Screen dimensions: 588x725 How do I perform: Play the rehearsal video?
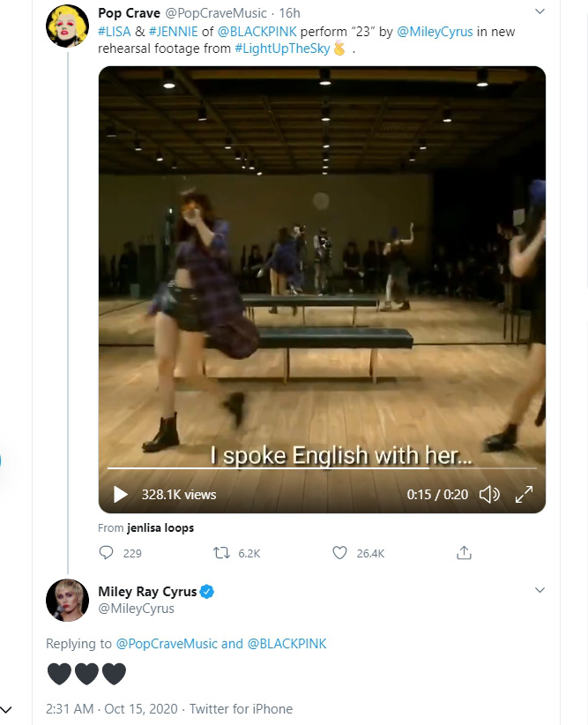click(121, 494)
